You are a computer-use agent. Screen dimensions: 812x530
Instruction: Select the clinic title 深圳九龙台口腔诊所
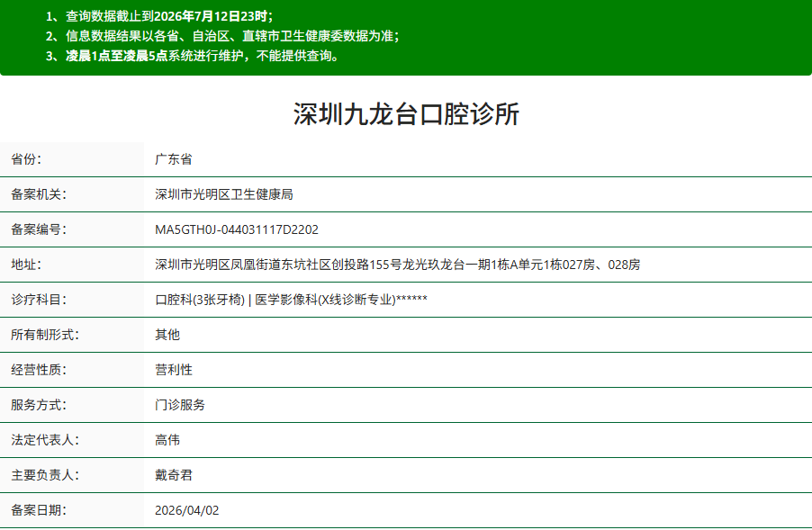406,114
